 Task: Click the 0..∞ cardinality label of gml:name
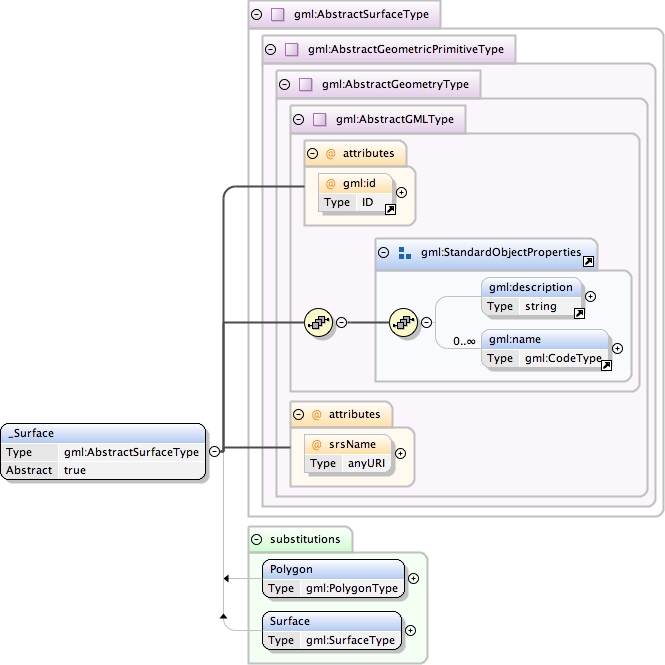tap(464, 341)
